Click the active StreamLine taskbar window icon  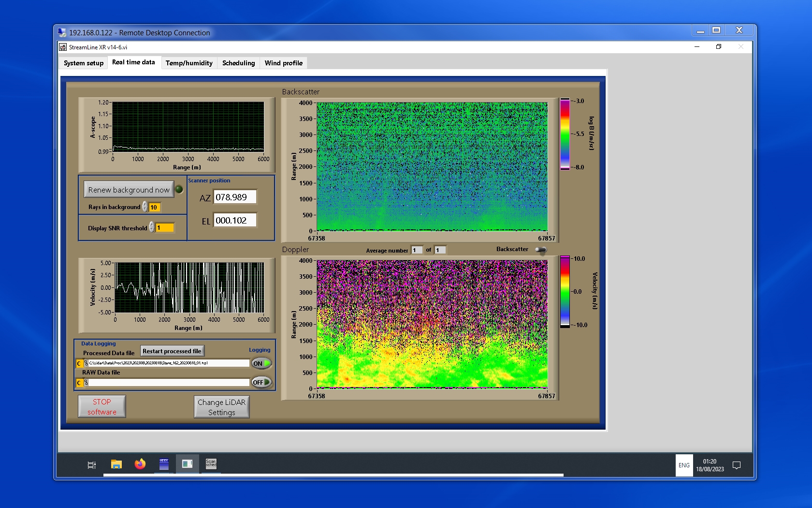click(187, 464)
